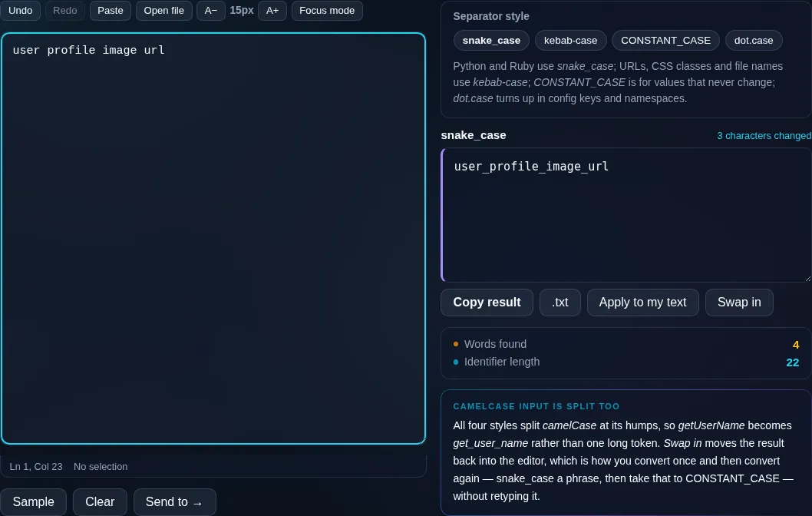Copy the result to clipboard
812x516 pixels.
tap(487, 302)
